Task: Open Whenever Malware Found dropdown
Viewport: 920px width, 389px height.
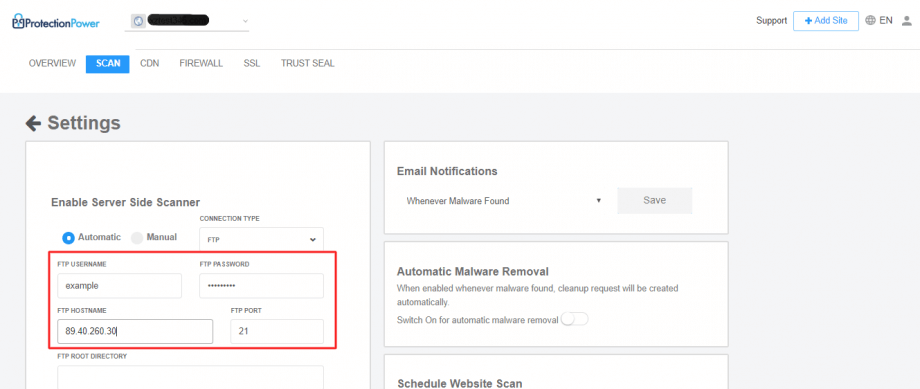Action: 503,201
